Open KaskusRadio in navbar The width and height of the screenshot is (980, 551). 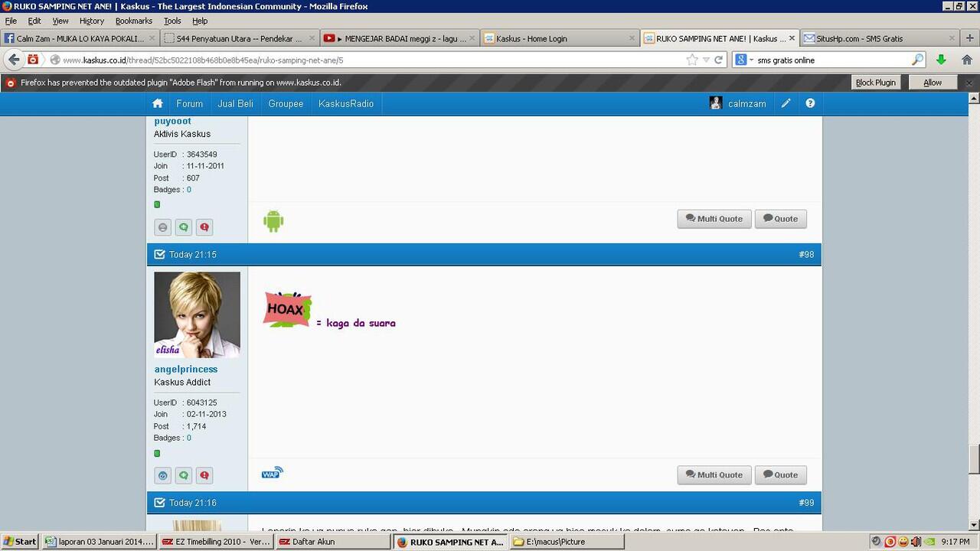(346, 103)
